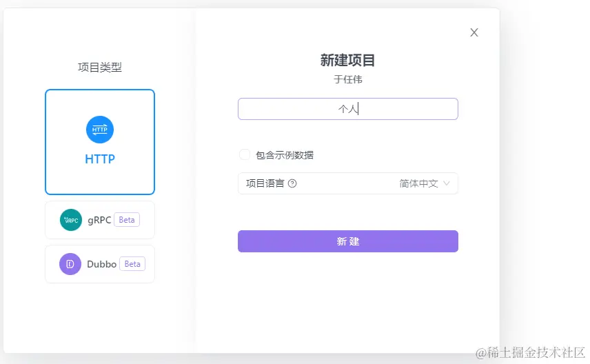Close the 新建项目 dialog with the X

(474, 32)
